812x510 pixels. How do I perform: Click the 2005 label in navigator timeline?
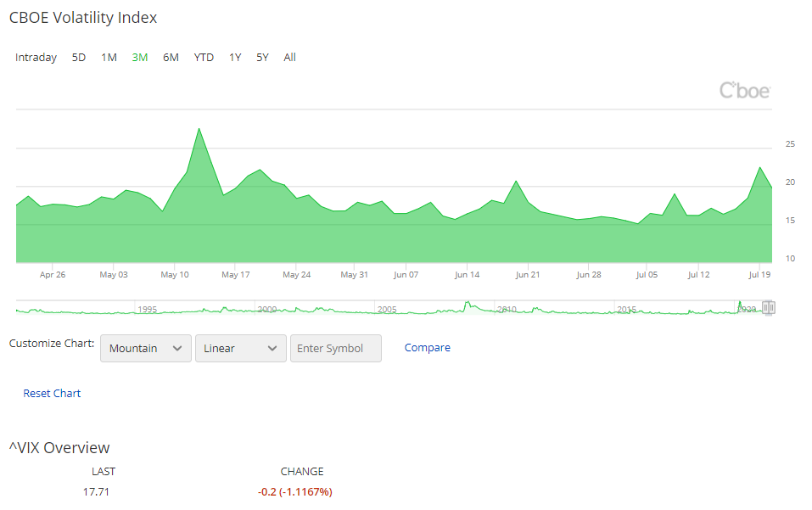coord(387,309)
